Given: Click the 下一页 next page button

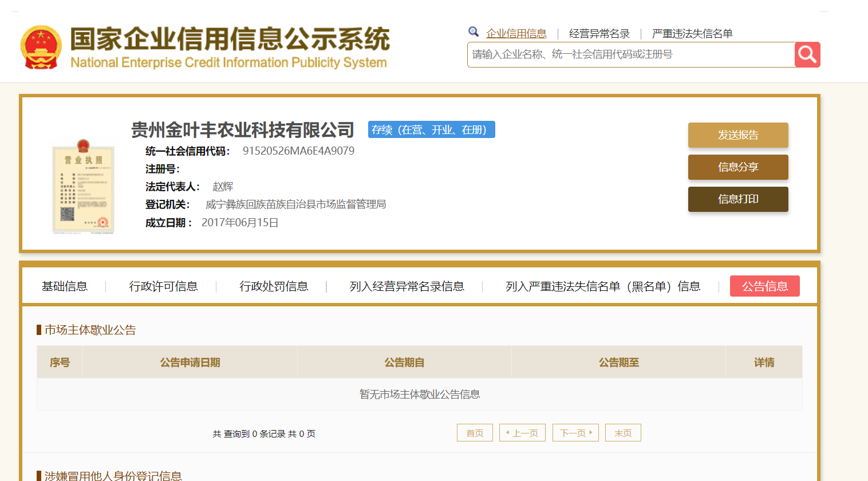Looking at the screenshot, I should [575, 433].
